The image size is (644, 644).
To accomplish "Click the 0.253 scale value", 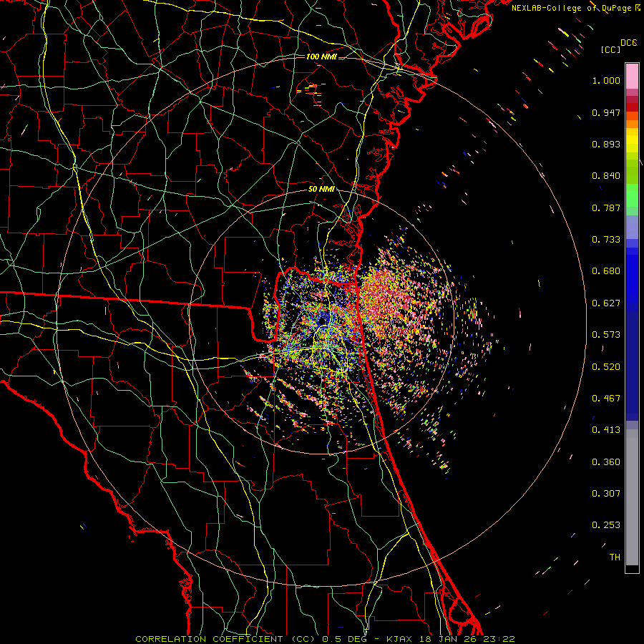I will (606, 525).
